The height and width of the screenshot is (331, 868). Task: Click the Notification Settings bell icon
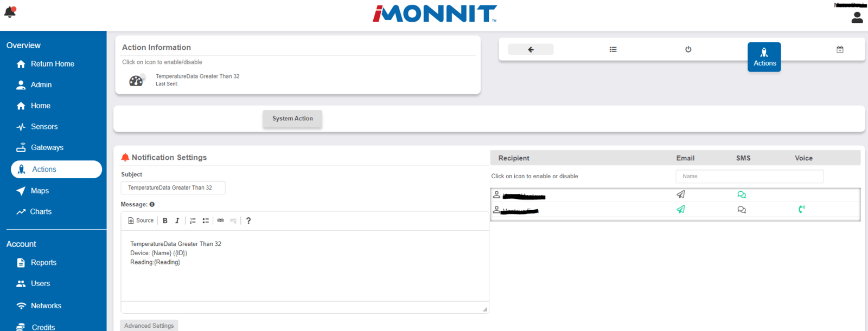(125, 157)
